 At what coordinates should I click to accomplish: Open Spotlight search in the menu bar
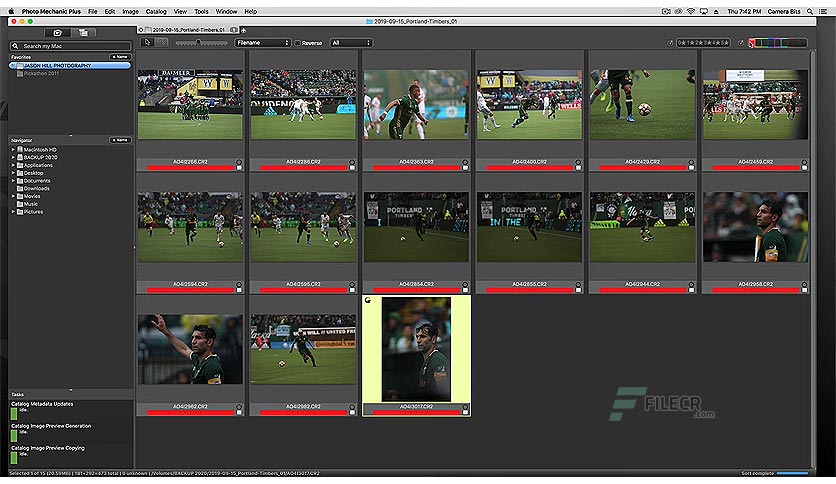[x=809, y=11]
